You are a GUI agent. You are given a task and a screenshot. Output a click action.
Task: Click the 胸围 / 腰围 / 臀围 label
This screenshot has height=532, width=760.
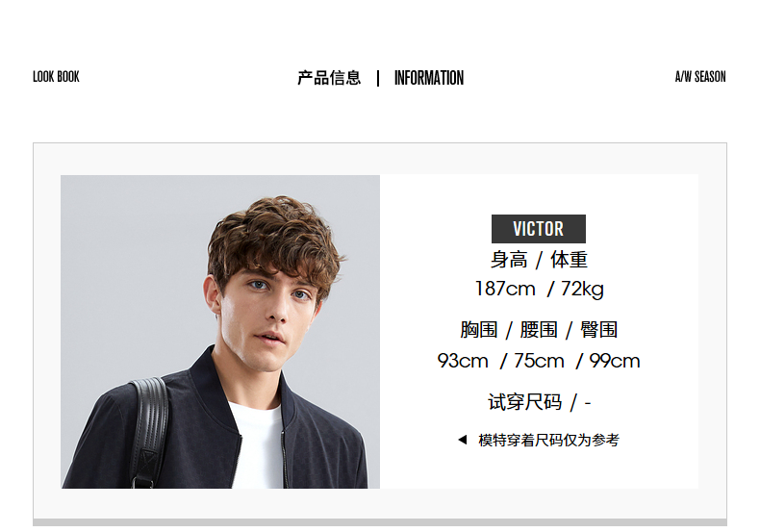click(539, 330)
